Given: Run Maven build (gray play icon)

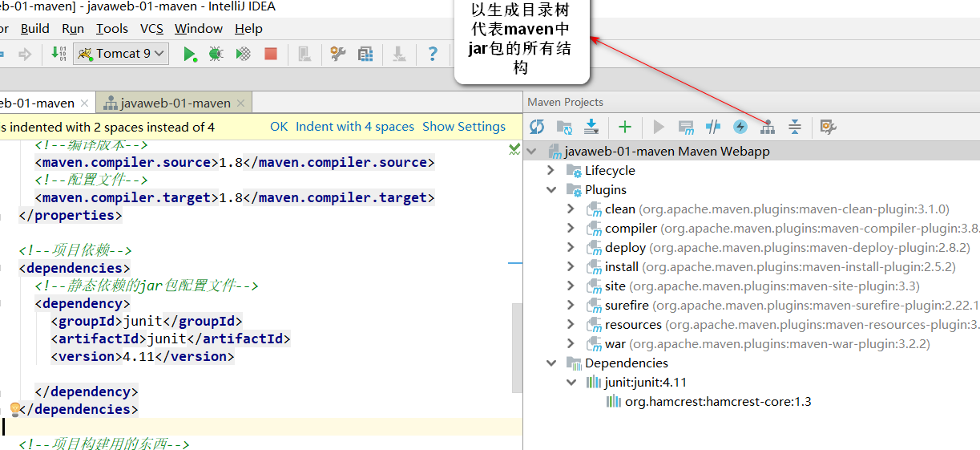Looking at the screenshot, I should click(659, 127).
